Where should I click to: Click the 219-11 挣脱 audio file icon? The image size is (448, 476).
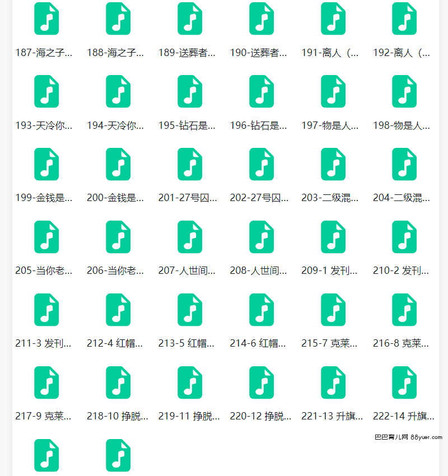(x=190, y=382)
